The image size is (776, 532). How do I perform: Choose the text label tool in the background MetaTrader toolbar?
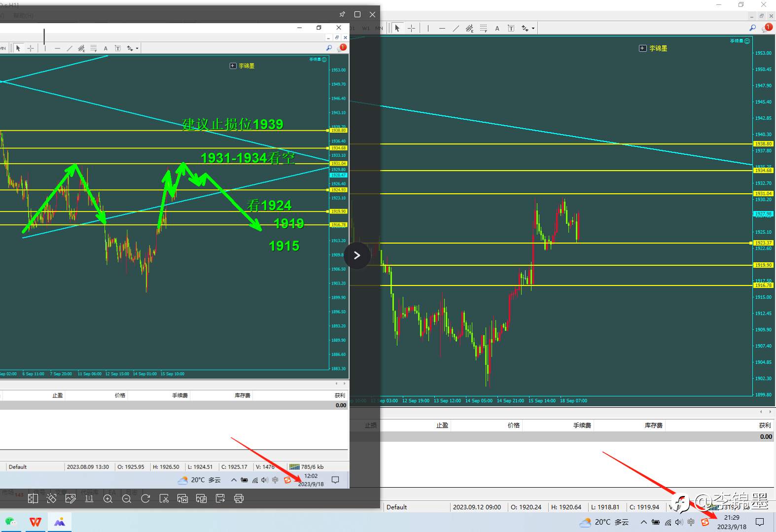point(511,28)
